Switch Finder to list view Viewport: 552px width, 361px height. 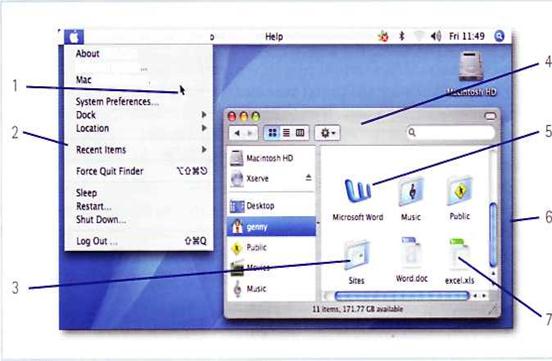pyautogui.click(x=287, y=133)
